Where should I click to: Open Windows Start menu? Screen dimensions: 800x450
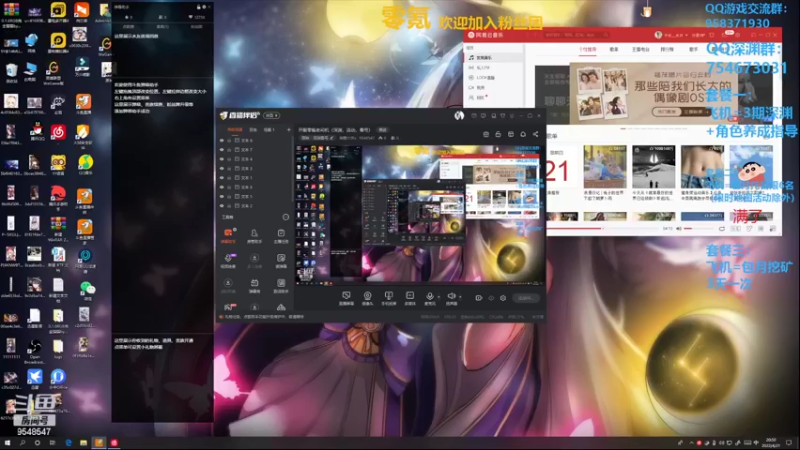(7, 443)
